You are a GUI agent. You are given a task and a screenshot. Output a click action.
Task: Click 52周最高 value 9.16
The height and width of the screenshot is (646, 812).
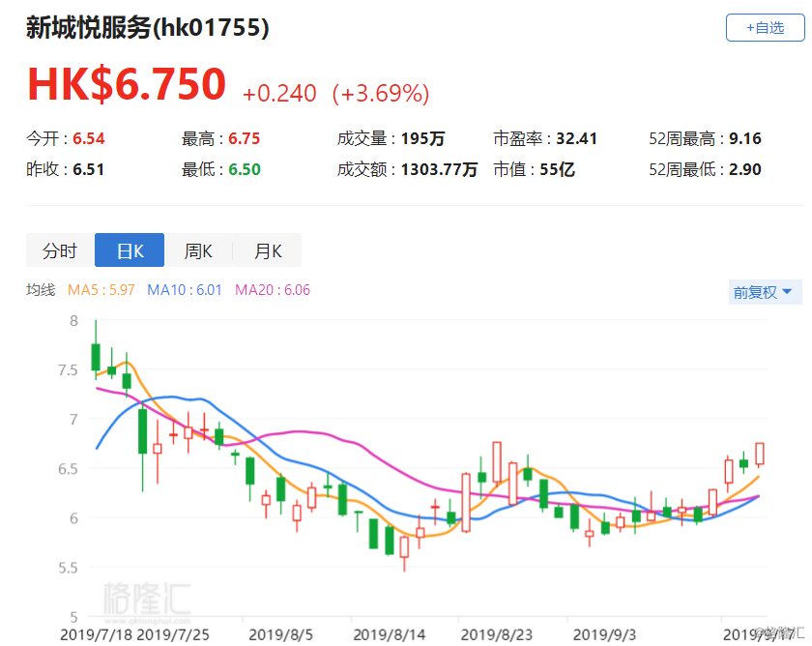click(x=745, y=139)
